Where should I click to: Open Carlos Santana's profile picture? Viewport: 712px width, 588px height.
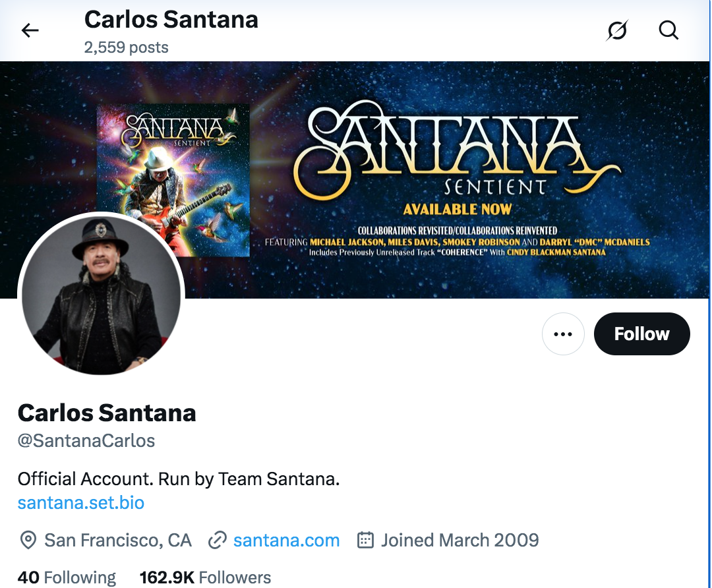tap(101, 294)
